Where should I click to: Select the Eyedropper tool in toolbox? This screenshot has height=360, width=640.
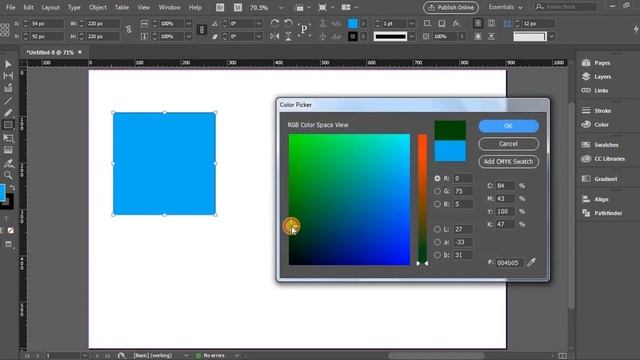tap(8, 164)
